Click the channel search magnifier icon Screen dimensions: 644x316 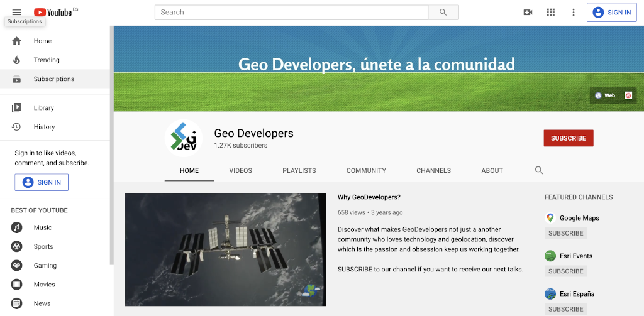pyautogui.click(x=539, y=170)
